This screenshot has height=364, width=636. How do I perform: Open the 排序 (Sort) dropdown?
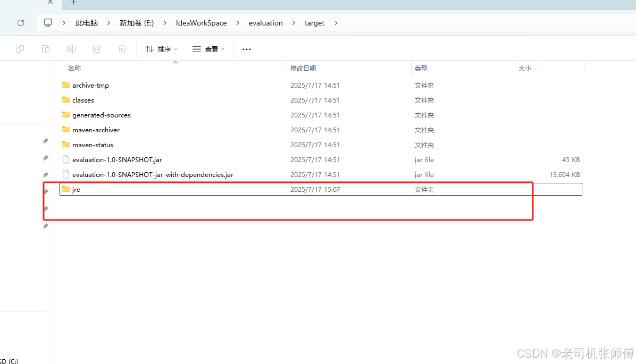161,48
